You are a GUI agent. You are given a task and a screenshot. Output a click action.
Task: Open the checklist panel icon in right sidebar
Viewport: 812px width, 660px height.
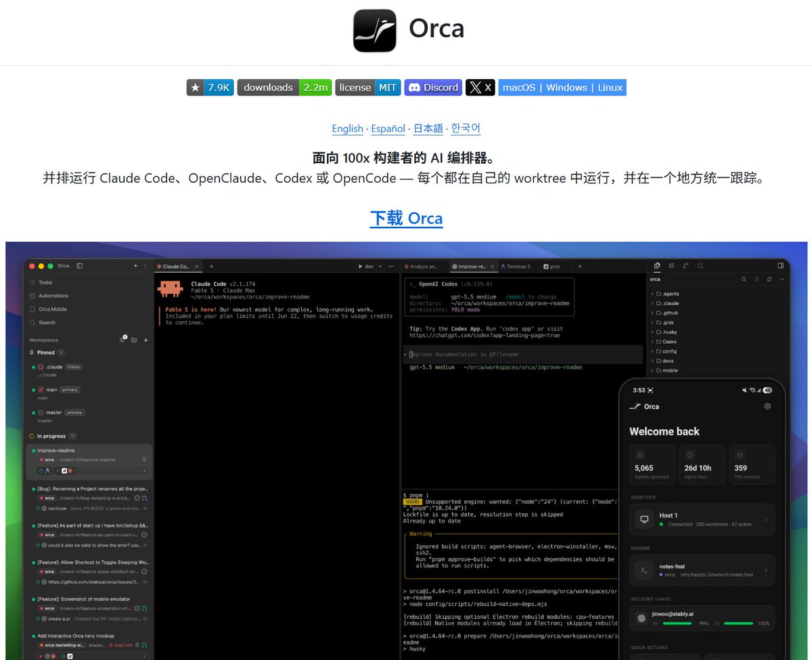click(701, 266)
